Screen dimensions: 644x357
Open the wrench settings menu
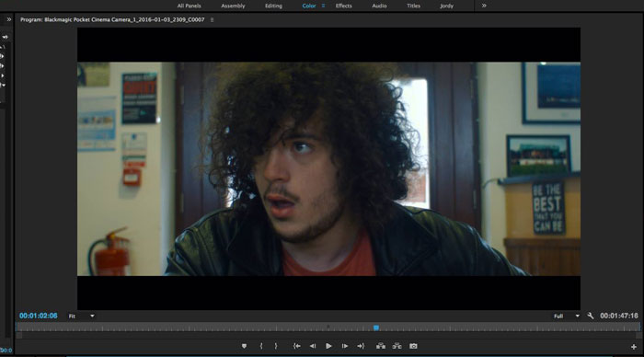591,316
